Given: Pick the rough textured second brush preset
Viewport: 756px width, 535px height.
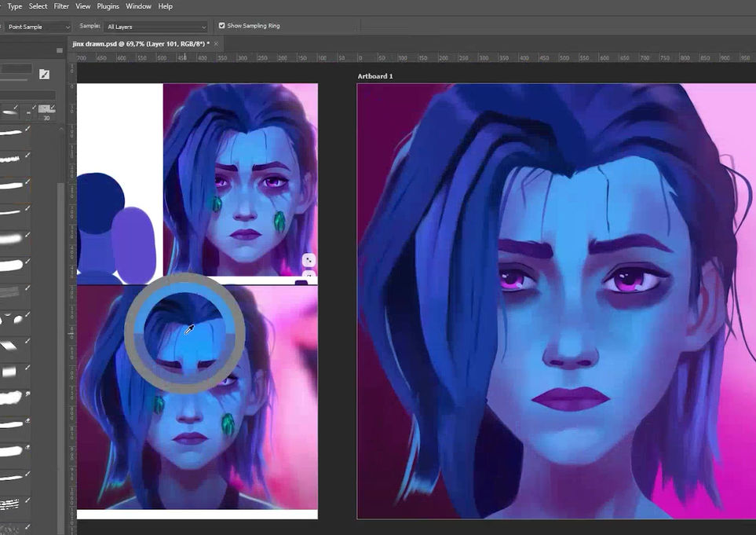Looking at the screenshot, I should point(12,159).
